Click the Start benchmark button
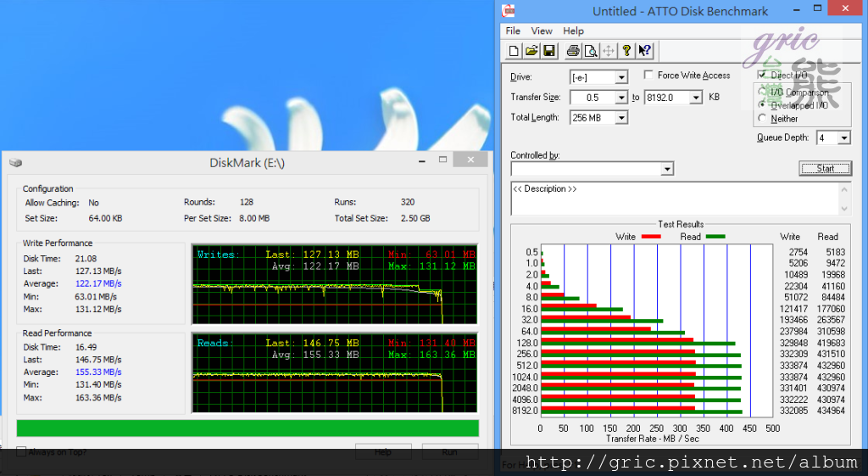The width and height of the screenshot is (868, 476). [x=825, y=169]
